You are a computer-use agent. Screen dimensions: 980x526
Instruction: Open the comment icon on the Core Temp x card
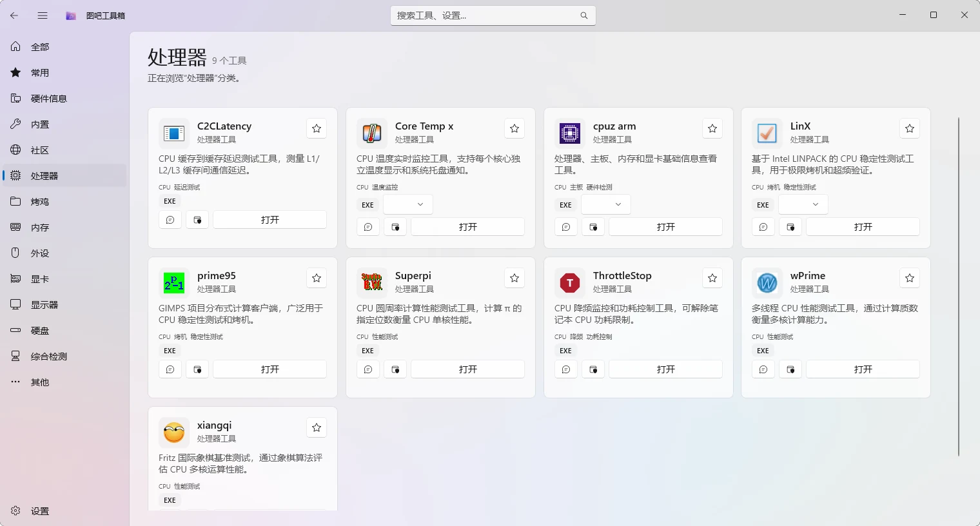pos(368,227)
